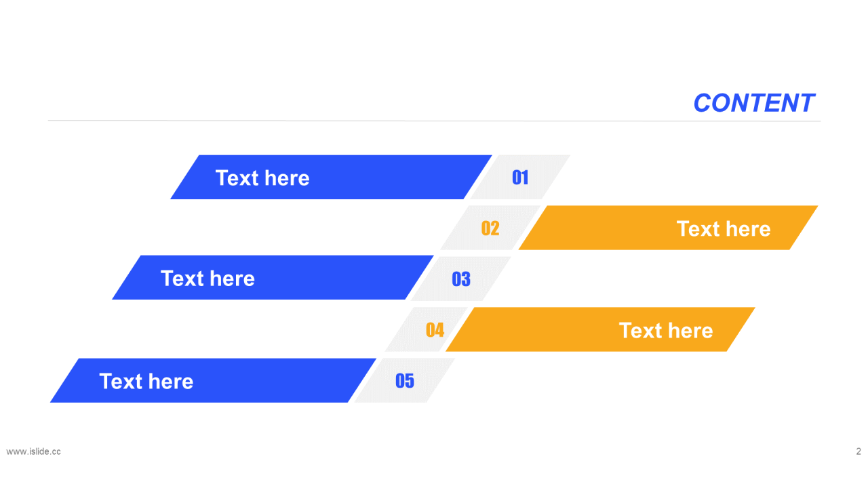Select the blue number 05 label
The height and width of the screenshot is (488, 868).
pos(405,381)
